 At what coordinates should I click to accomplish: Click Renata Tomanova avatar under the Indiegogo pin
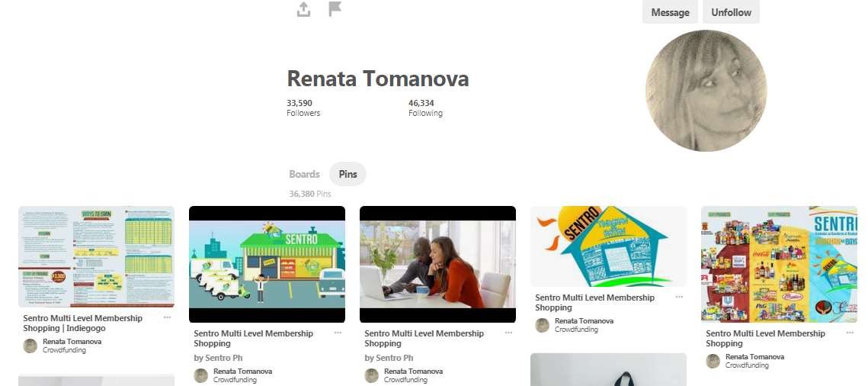click(30, 346)
